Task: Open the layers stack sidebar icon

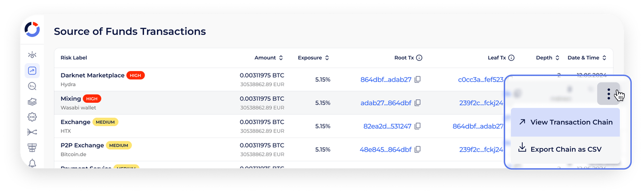Action: click(32, 102)
